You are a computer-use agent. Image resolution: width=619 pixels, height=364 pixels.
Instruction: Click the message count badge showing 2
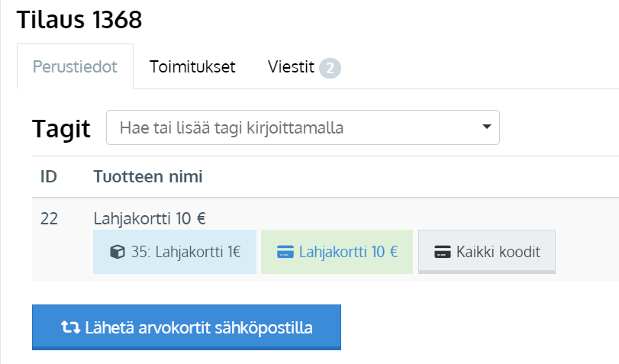330,68
